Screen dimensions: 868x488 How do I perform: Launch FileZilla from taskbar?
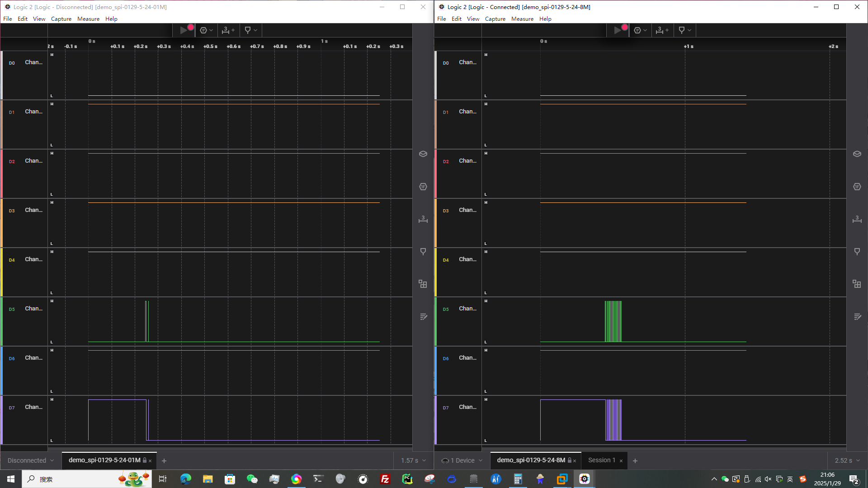[385, 479]
